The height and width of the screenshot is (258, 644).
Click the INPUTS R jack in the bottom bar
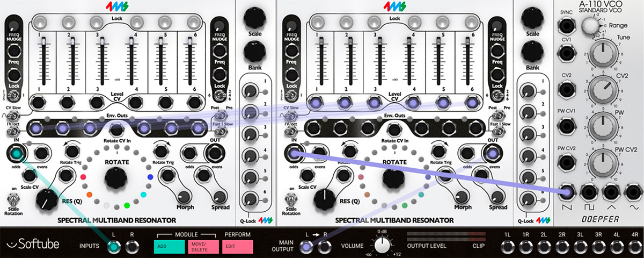[x=131, y=247]
